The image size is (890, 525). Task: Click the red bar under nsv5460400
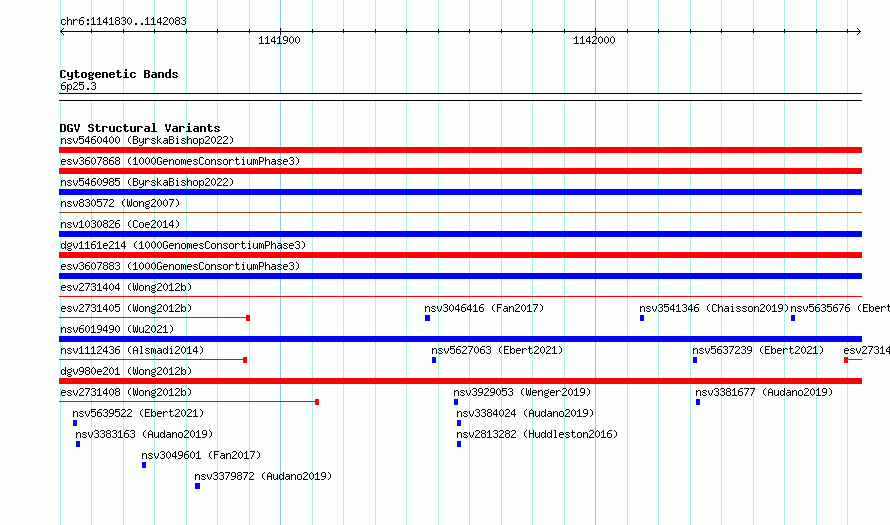[x=460, y=150]
